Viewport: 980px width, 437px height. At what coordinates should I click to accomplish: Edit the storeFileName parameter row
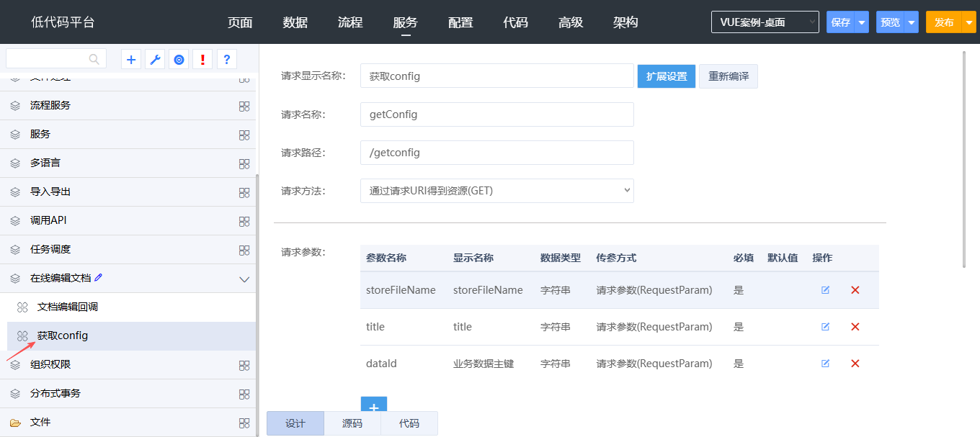coord(825,290)
